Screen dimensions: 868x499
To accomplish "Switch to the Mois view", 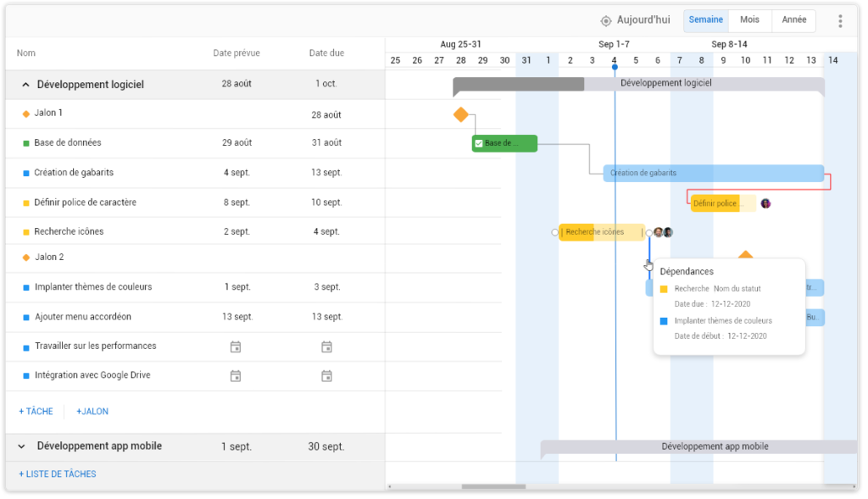I will point(749,20).
